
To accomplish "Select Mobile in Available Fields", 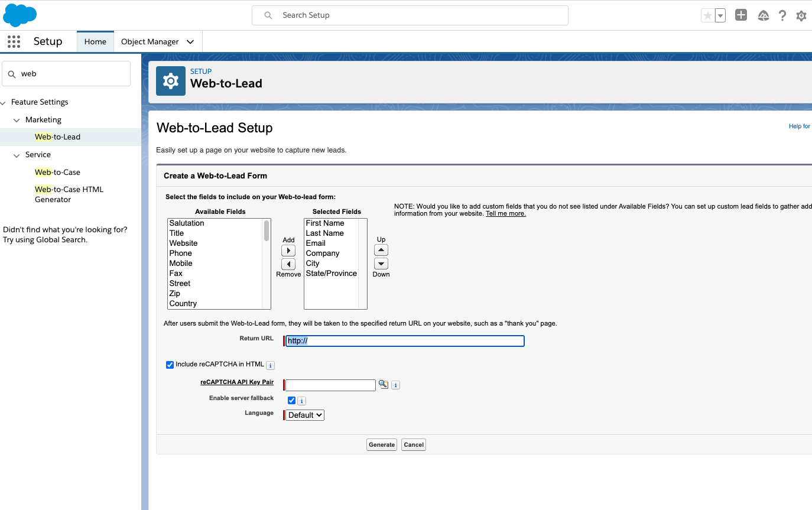I will 215,263.
